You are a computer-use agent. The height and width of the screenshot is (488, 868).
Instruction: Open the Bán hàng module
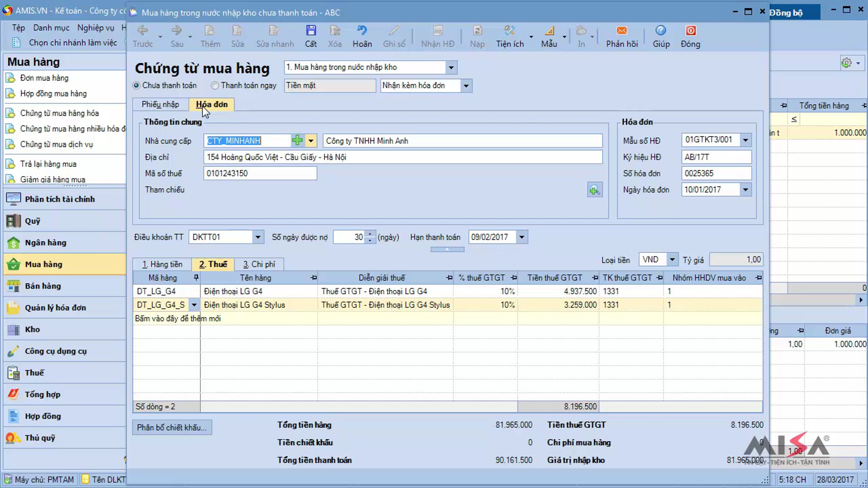coord(65,286)
